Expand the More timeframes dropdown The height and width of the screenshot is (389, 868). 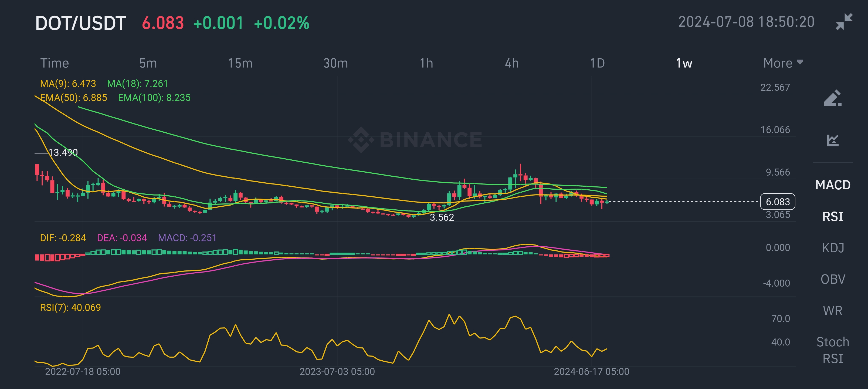click(783, 63)
